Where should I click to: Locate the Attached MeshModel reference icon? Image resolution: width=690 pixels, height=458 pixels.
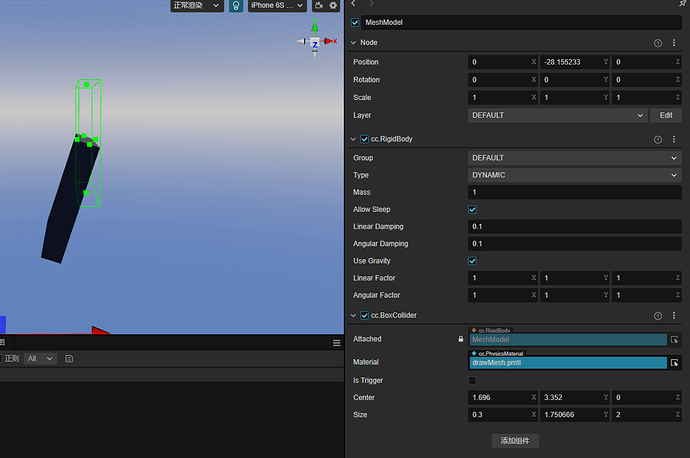click(674, 340)
